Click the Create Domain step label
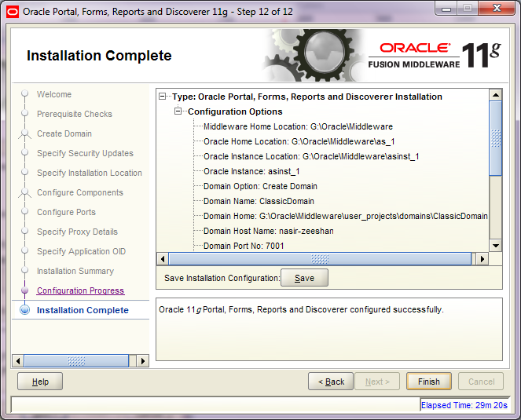The height and width of the screenshot is (420, 521). [64, 133]
